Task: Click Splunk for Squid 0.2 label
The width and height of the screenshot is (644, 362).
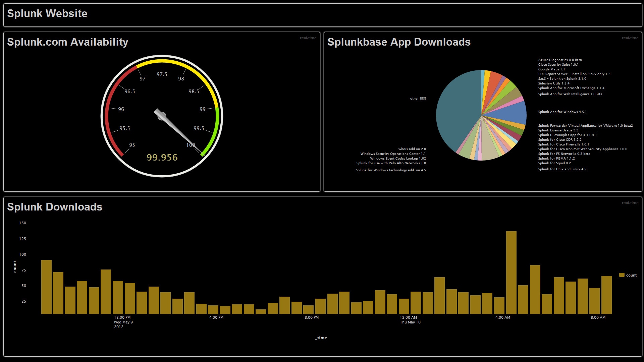Action: tap(554, 163)
